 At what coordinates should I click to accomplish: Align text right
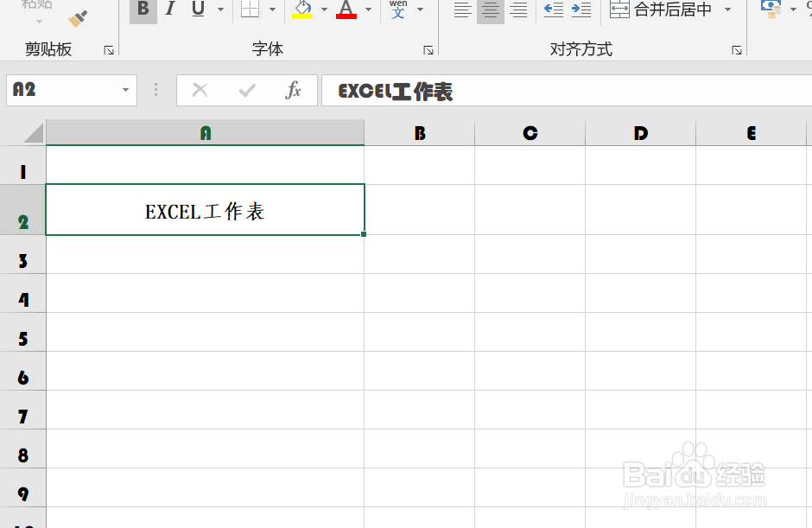tap(518, 10)
